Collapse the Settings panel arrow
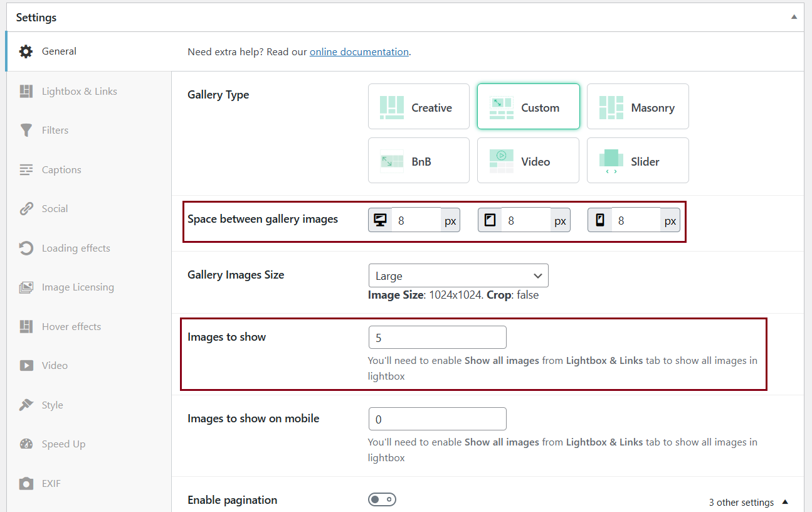The image size is (812, 512). [x=794, y=18]
